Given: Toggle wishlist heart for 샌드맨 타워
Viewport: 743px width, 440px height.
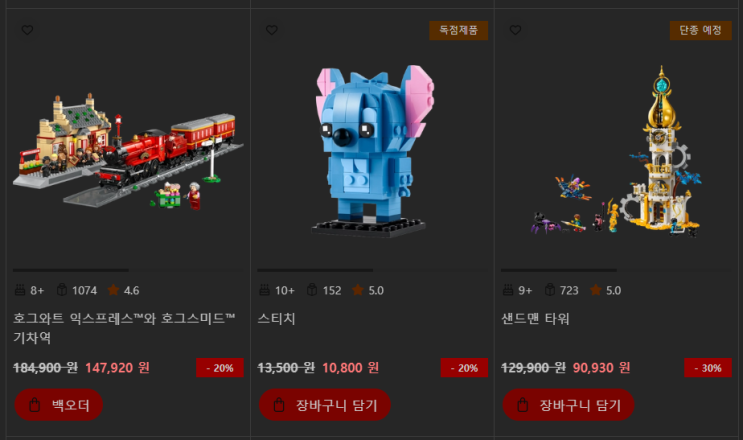Looking at the screenshot, I should pos(516,30).
